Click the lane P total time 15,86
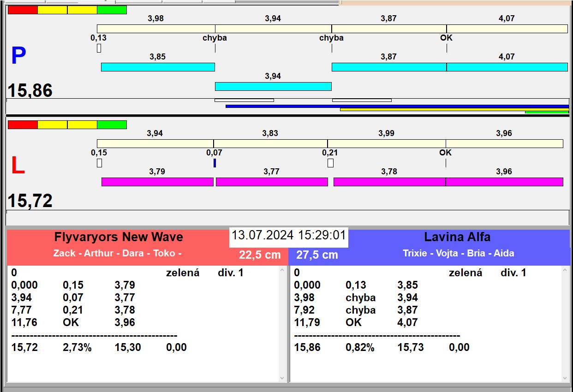 [x=30, y=90]
